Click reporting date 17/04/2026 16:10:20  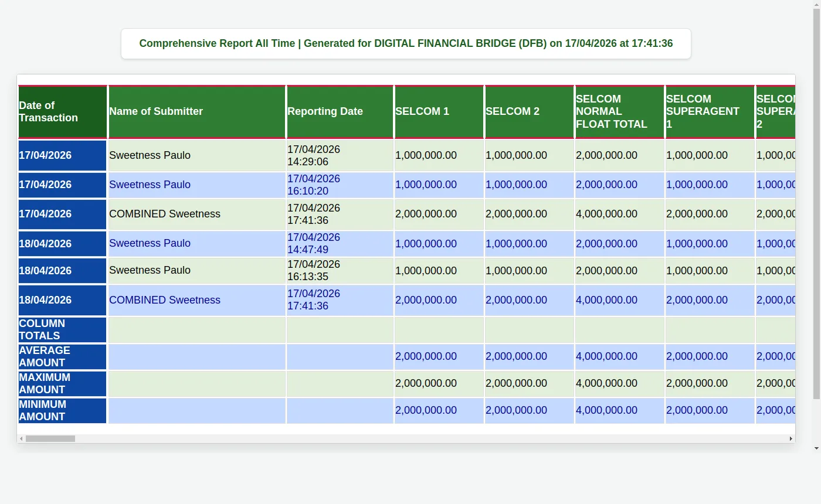(314, 185)
